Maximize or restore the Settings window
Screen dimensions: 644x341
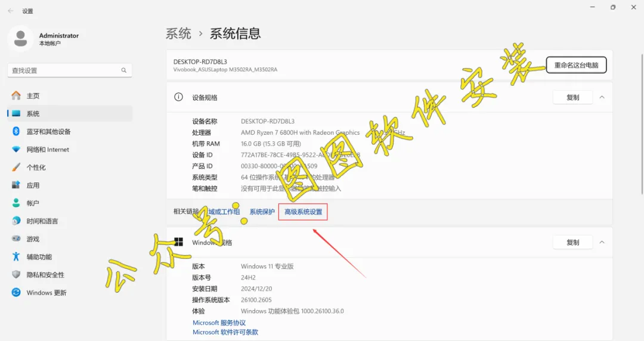pos(613,7)
